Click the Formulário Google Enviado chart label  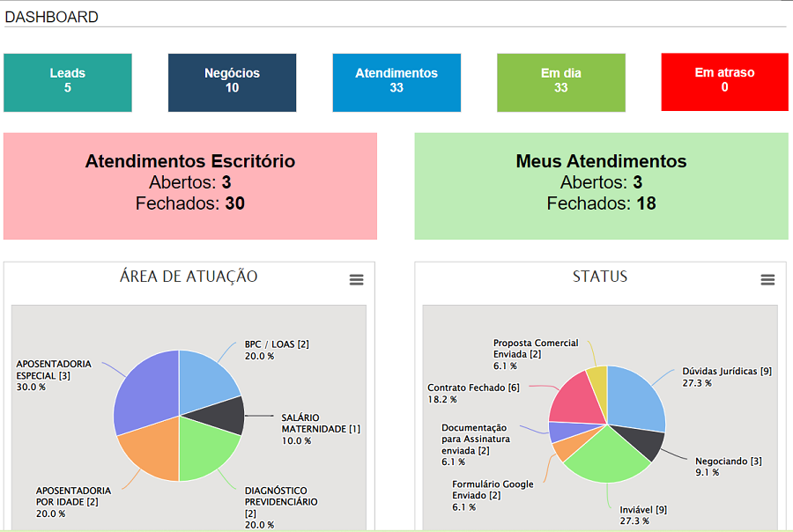tap(493, 491)
